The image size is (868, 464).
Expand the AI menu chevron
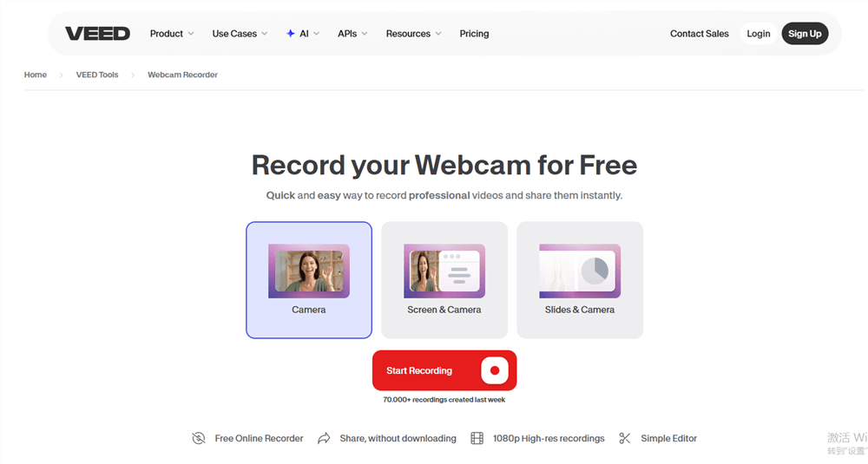point(317,34)
